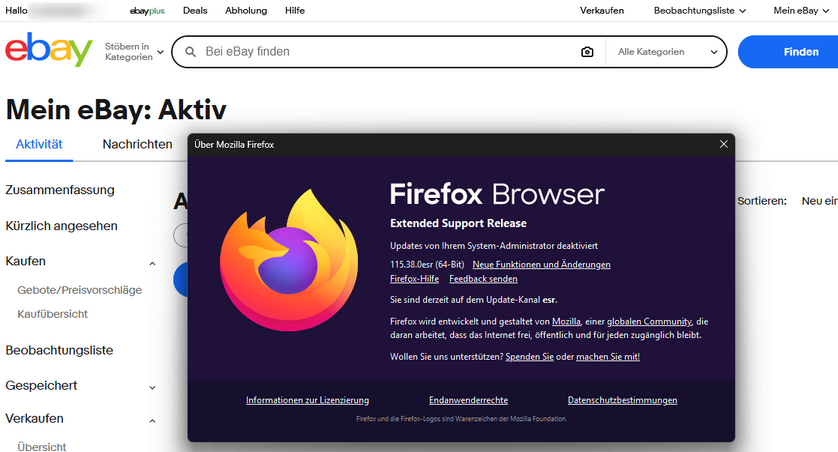The width and height of the screenshot is (838, 452).
Task: Search by image using camera icon
Action: tap(587, 52)
